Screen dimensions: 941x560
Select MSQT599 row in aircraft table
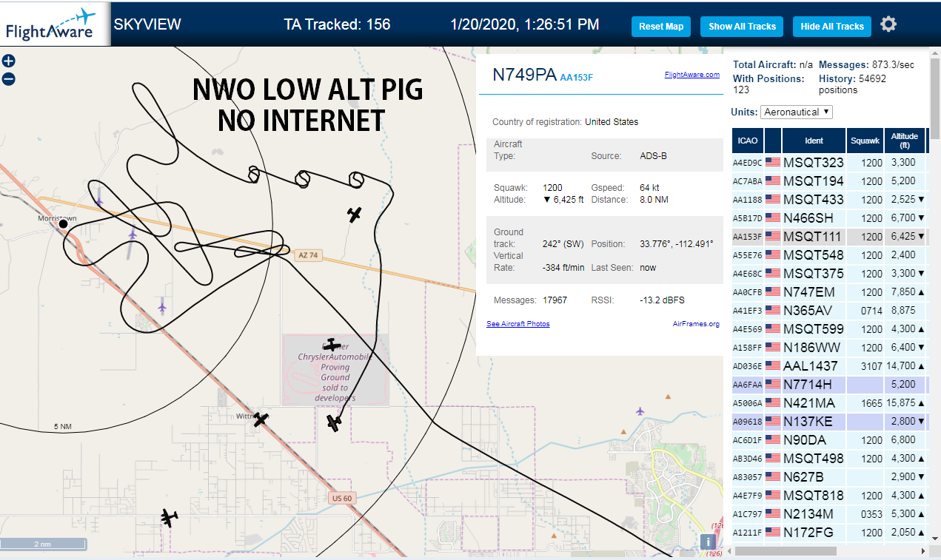(828, 328)
